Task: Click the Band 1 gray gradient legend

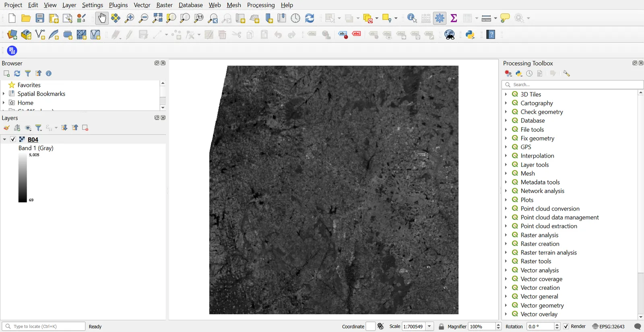Action: point(23,177)
